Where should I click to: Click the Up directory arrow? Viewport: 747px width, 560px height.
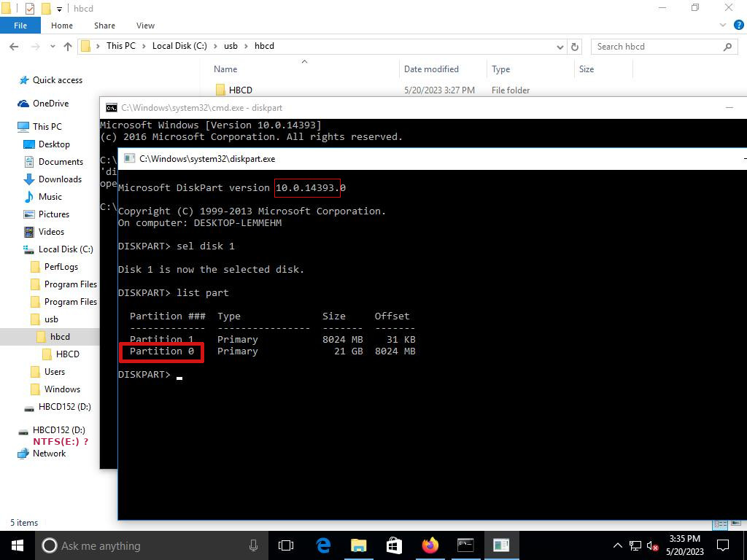click(68, 46)
